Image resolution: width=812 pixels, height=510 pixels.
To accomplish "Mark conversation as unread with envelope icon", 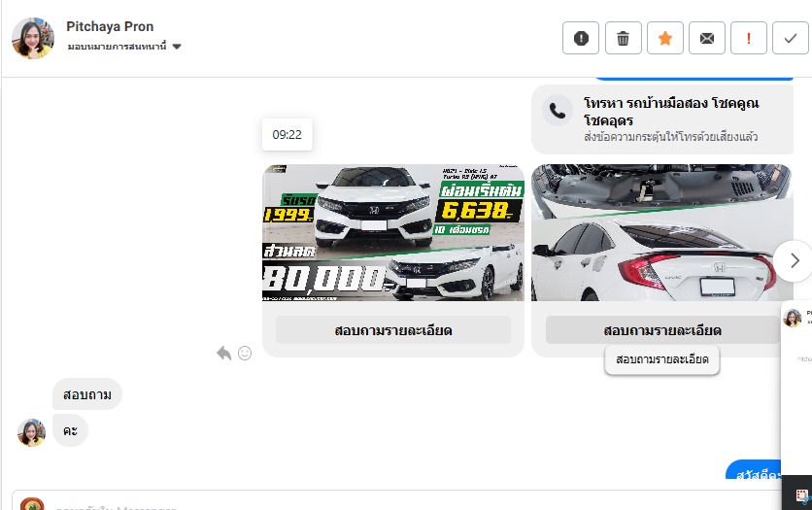I will coord(707,38).
